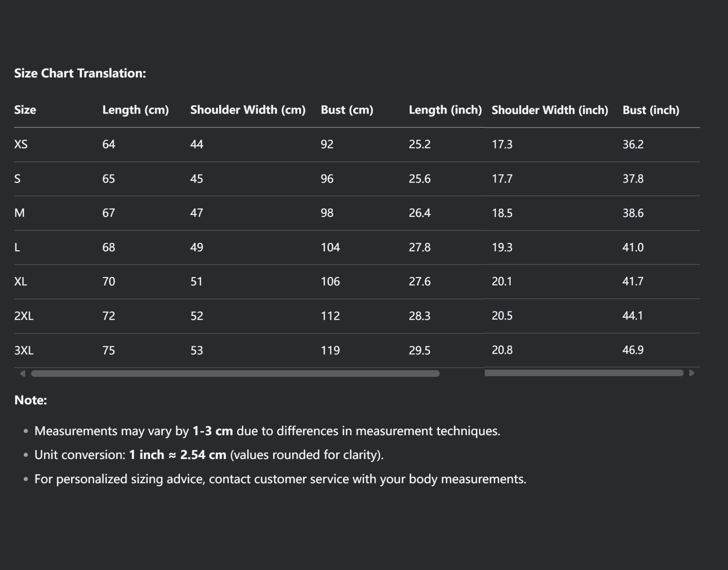Click the "Note:" heading
The height and width of the screenshot is (570, 728).
(31, 400)
